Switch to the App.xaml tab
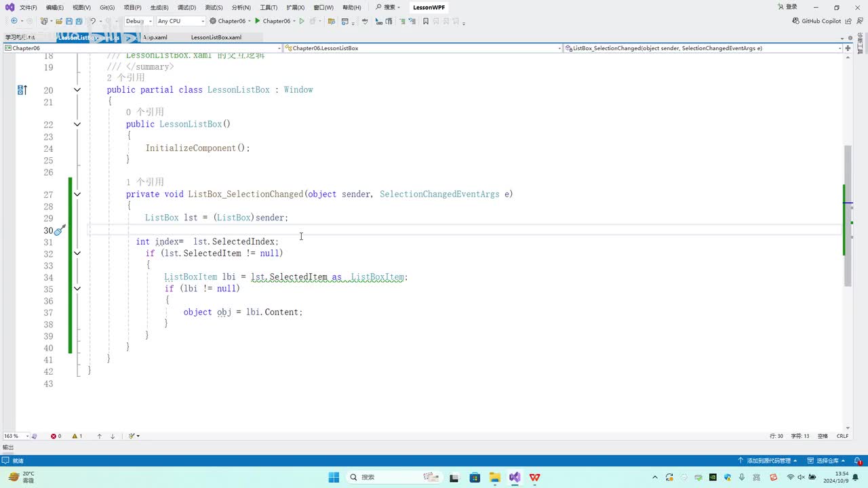This screenshot has width=868, height=488. (x=155, y=37)
